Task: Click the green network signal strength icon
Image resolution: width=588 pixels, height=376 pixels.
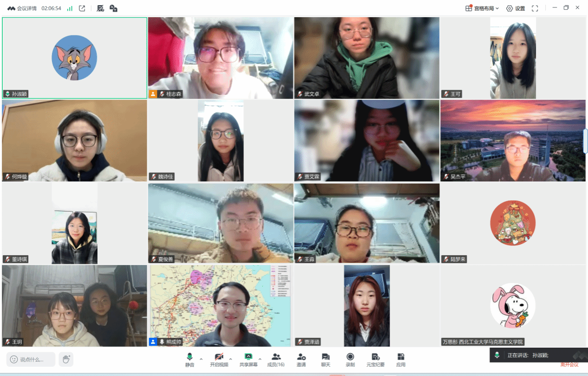Action: (x=70, y=8)
